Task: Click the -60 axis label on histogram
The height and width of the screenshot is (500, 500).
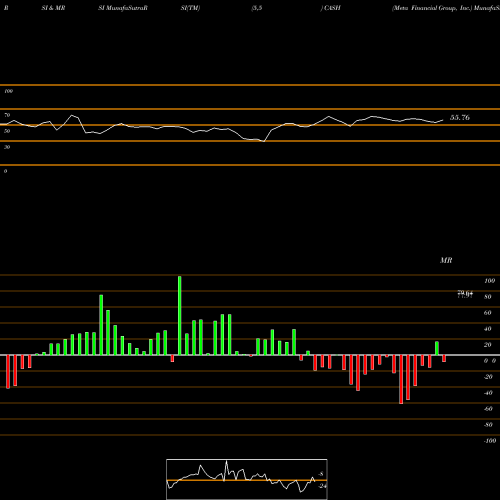Action: [488, 409]
